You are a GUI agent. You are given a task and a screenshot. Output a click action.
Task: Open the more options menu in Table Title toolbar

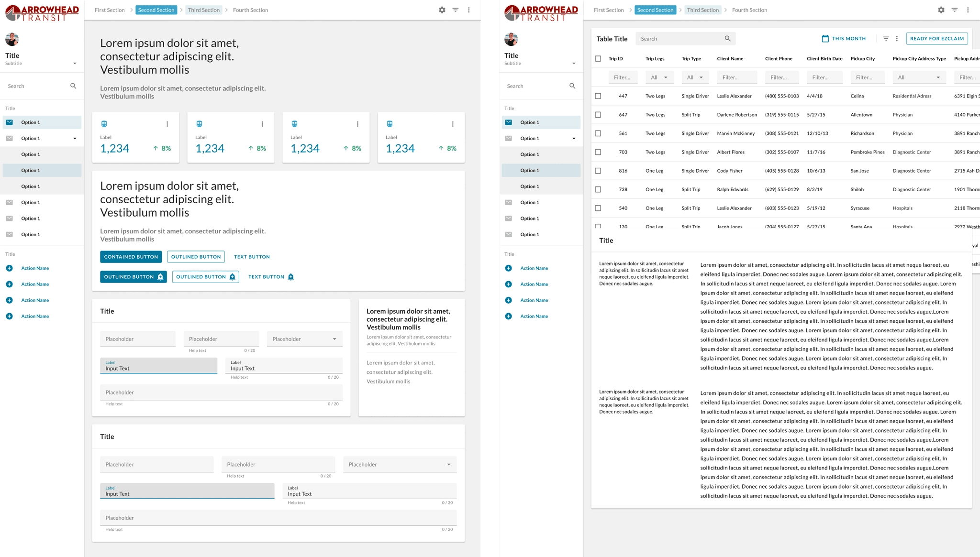pyautogui.click(x=897, y=39)
